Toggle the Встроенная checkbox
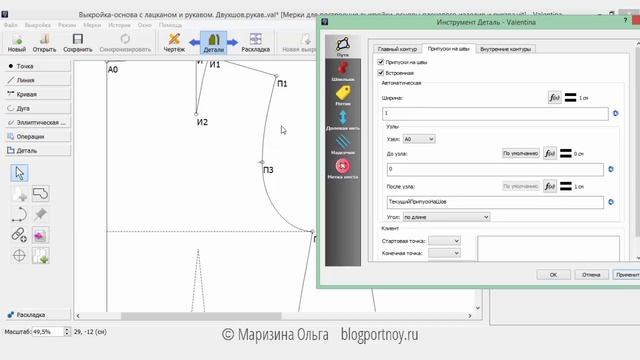The height and width of the screenshot is (360, 640). (381, 73)
